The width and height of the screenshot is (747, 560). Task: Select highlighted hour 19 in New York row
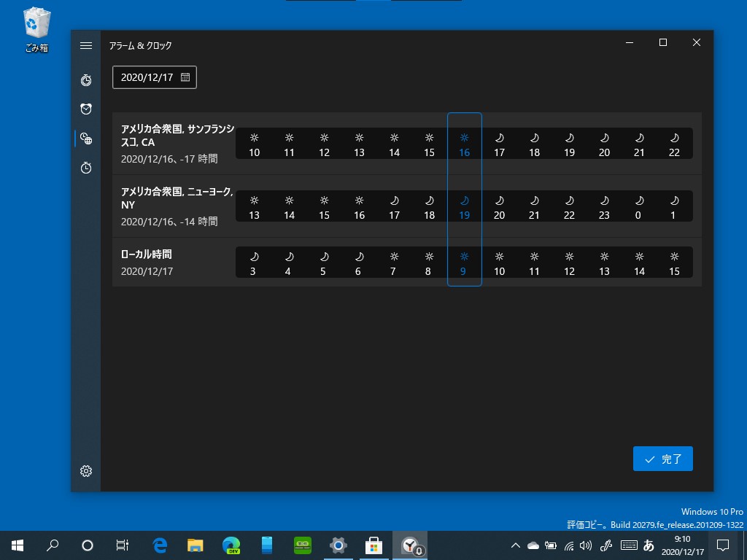coord(465,208)
